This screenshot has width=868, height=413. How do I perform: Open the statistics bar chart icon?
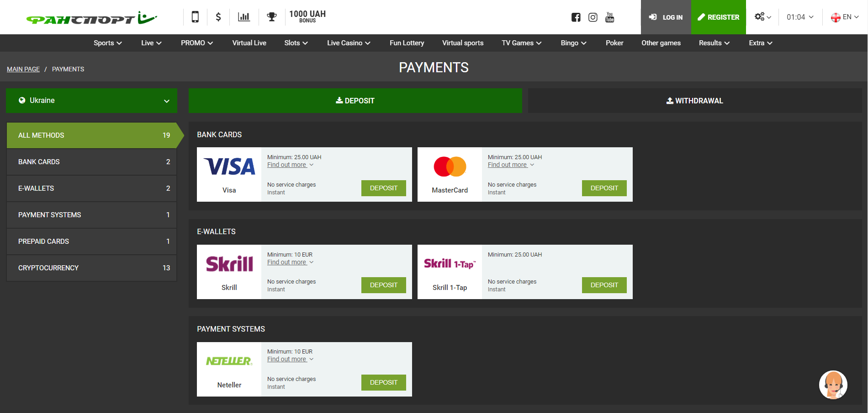(x=244, y=17)
